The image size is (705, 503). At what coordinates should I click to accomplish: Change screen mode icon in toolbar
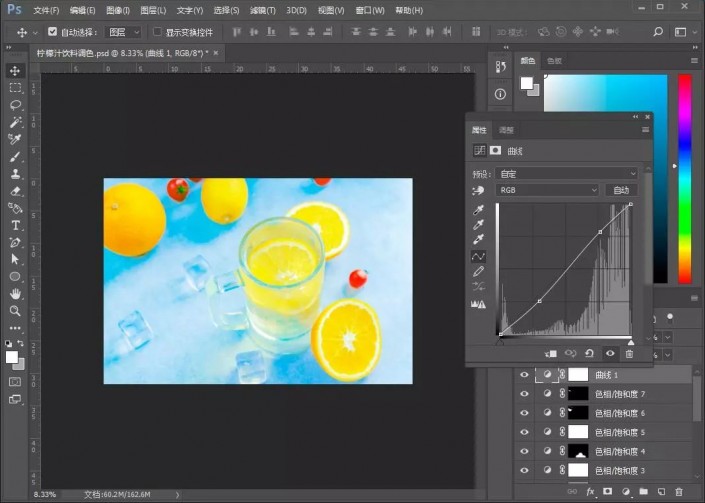(x=15, y=399)
